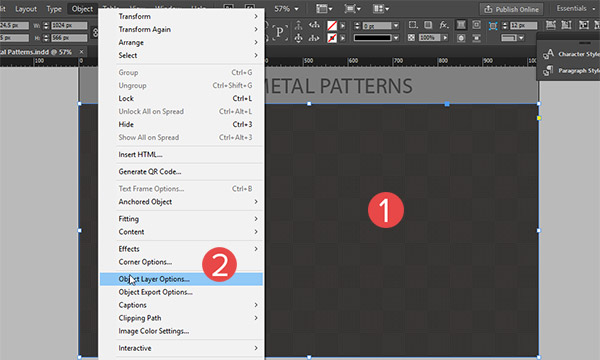Click the No Text Wrap icon
The image size is (600, 360).
tap(461, 25)
